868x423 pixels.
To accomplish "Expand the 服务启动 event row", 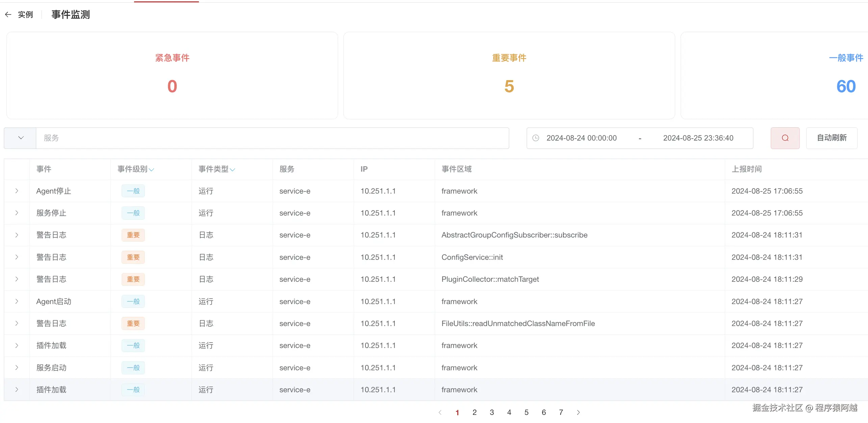I will coord(17,368).
